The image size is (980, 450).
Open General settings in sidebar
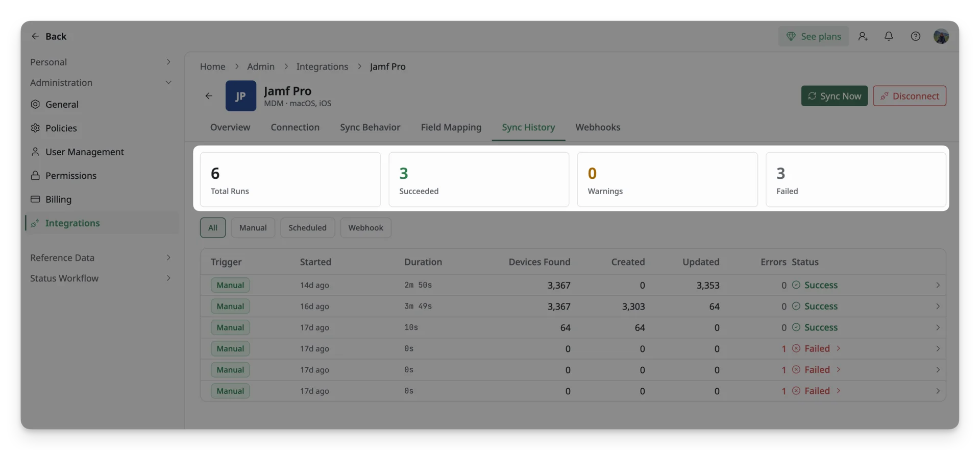[x=102, y=104]
